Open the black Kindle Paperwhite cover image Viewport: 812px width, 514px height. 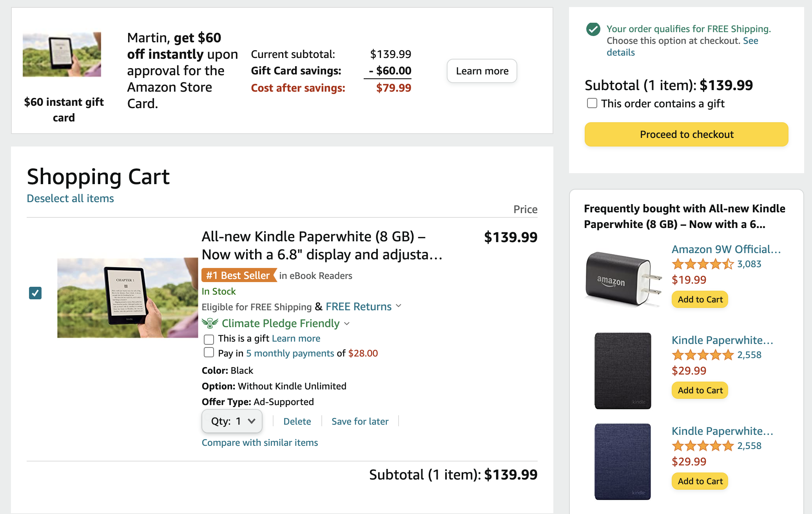[623, 371]
